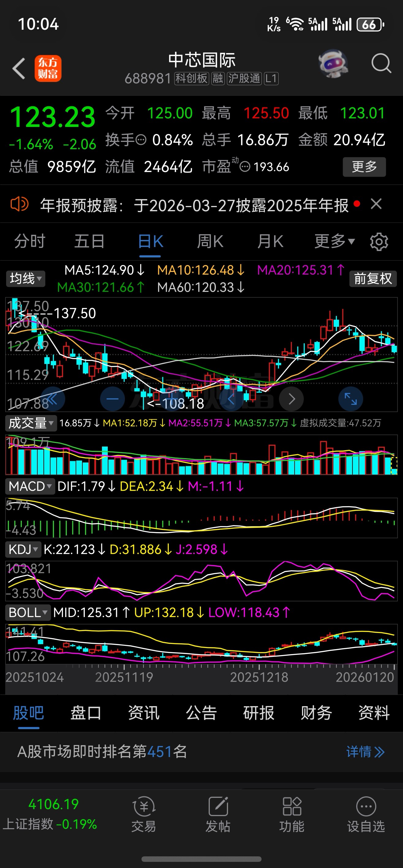
Task: Zoom out chart with minus button
Action: [112, 399]
